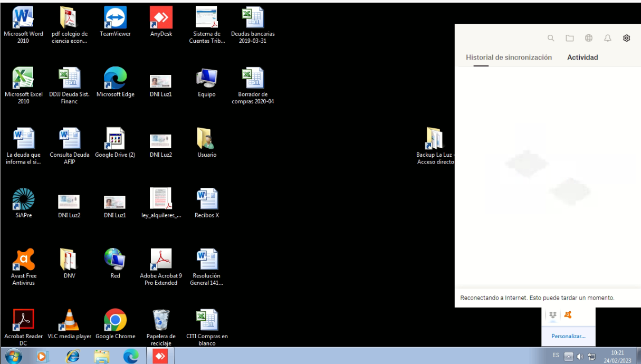Open VLC media player shortcut
This screenshot has width=641, height=364.
(x=69, y=319)
